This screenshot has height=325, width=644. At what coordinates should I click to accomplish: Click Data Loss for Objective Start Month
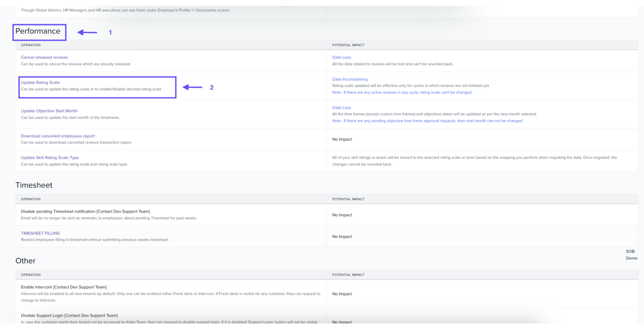pyautogui.click(x=341, y=107)
